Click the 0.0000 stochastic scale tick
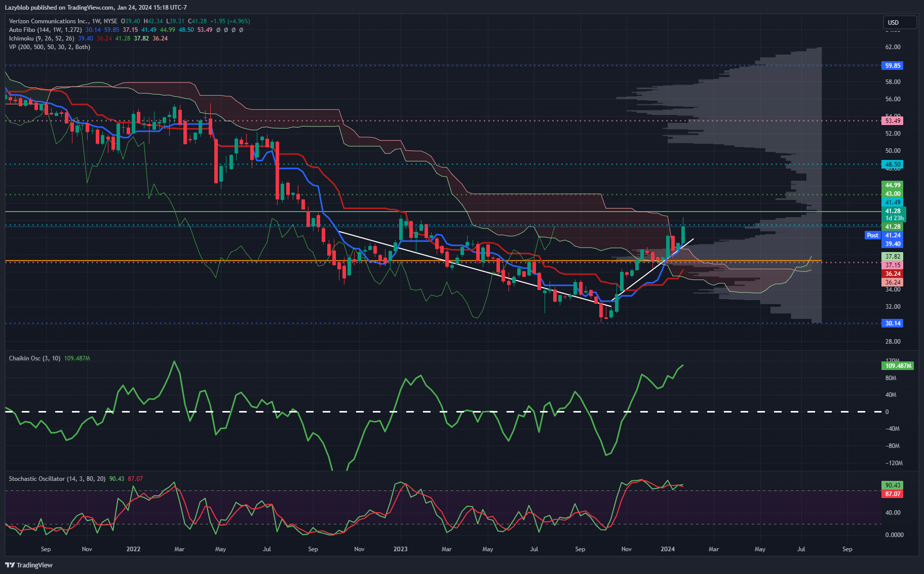 click(894, 535)
